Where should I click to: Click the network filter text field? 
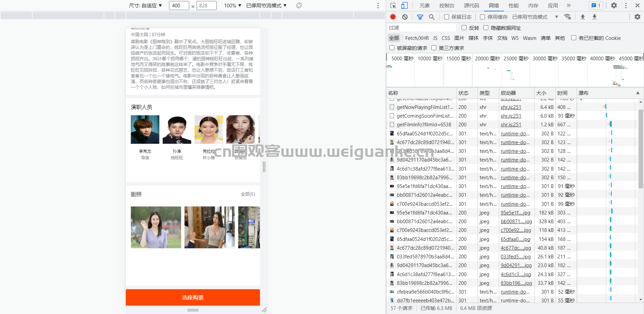tap(422, 28)
